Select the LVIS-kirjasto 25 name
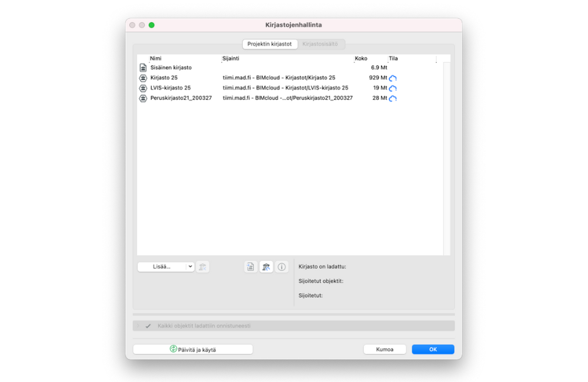The height and width of the screenshot is (382, 588). [x=171, y=88]
